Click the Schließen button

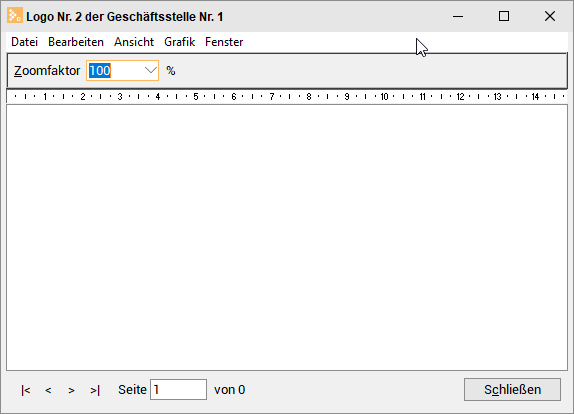click(x=512, y=389)
